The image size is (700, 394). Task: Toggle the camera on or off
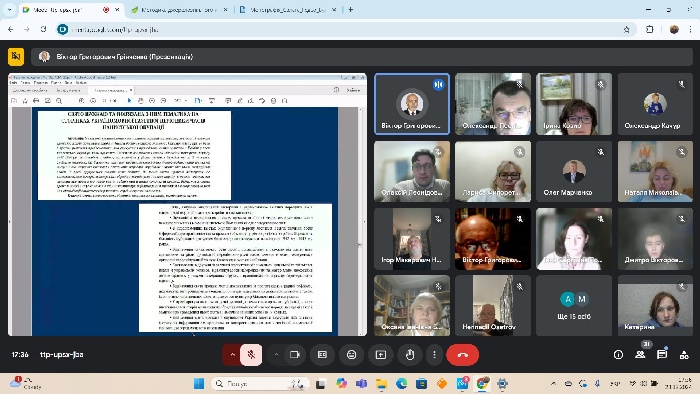coord(295,355)
